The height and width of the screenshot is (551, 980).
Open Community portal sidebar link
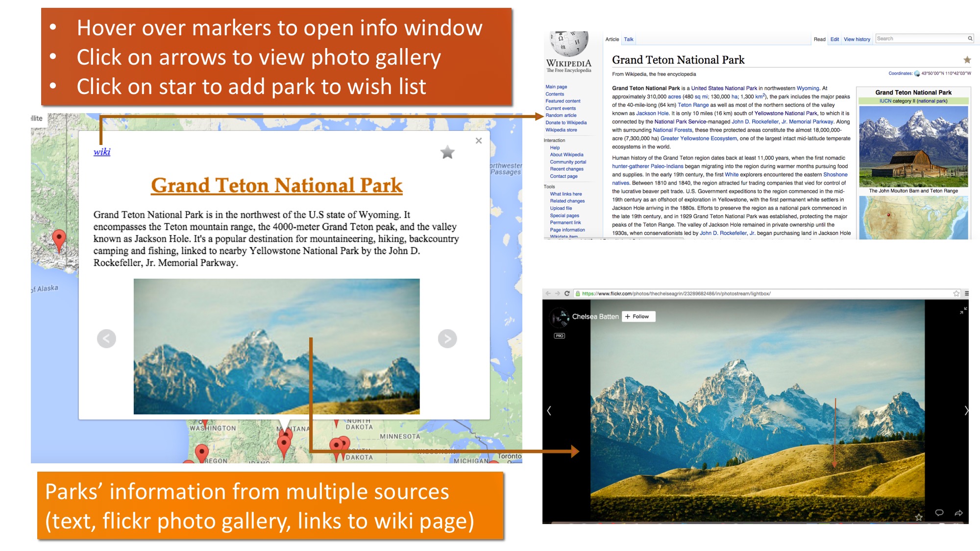[568, 162]
